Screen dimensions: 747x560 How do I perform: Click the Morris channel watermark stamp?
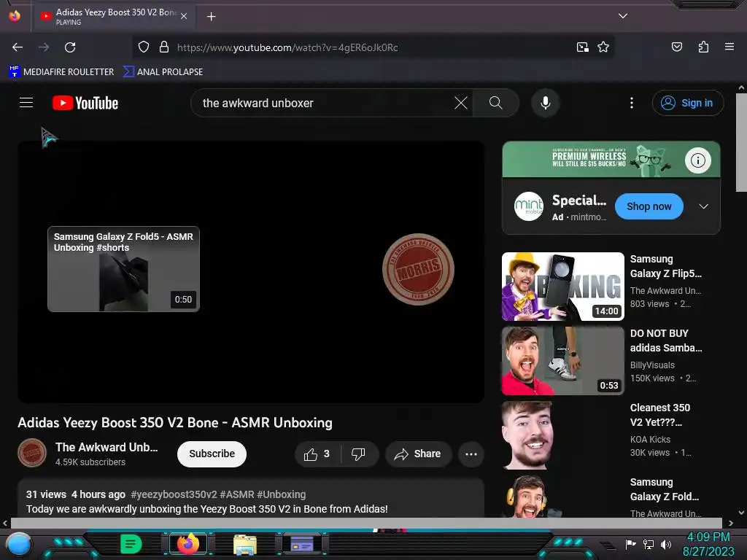coord(418,269)
